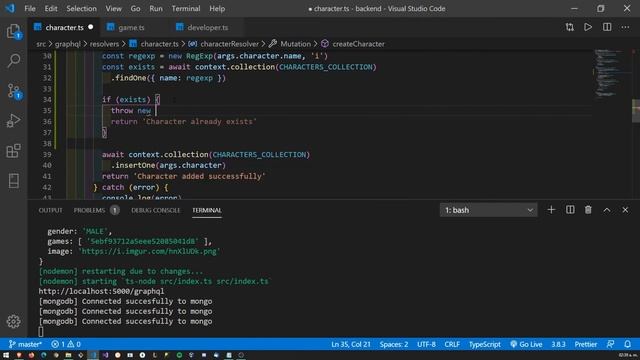Open the Selection menu
This screenshot has width=640, height=360.
[81, 8]
